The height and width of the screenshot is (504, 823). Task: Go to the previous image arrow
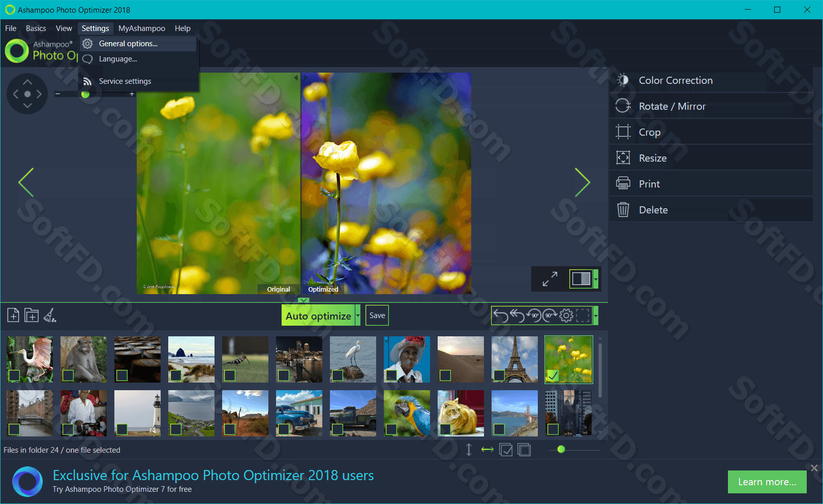(26, 182)
